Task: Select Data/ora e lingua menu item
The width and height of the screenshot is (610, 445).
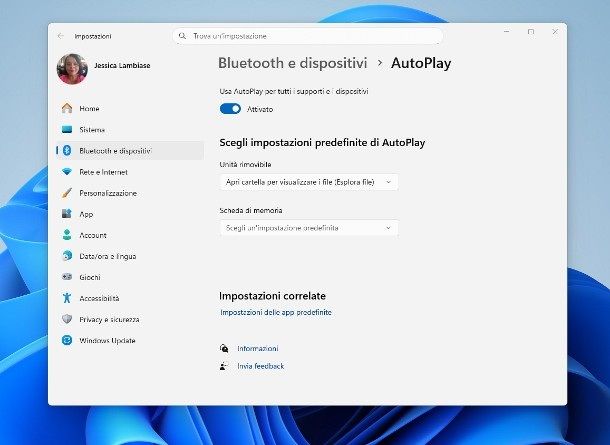Action: tap(107, 256)
